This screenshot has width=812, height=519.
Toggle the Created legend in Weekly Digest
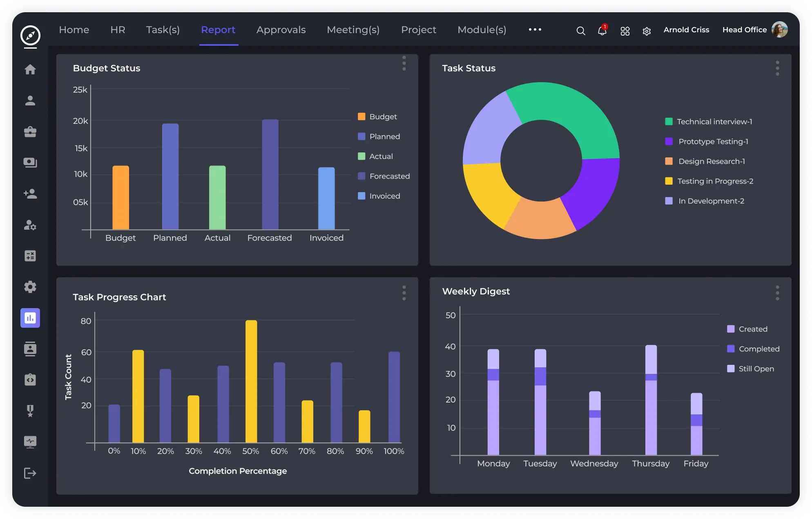[x=747, y=329]
